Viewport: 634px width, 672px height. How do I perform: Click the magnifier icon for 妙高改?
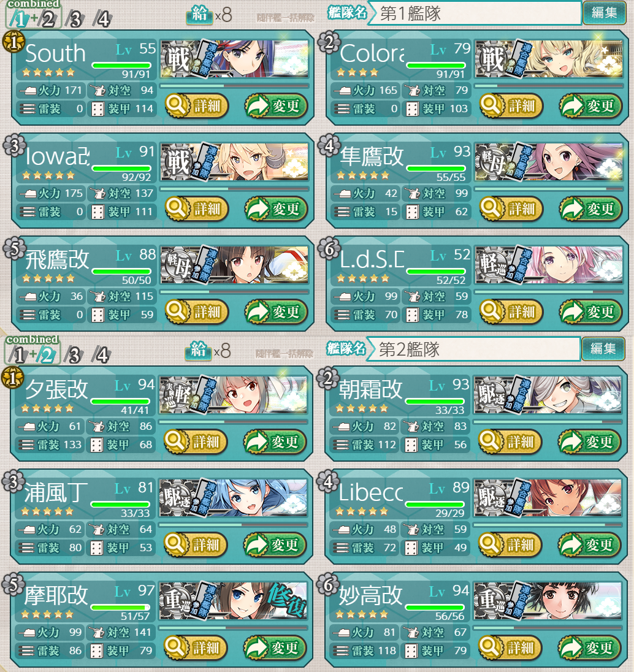tap(489, 647)
